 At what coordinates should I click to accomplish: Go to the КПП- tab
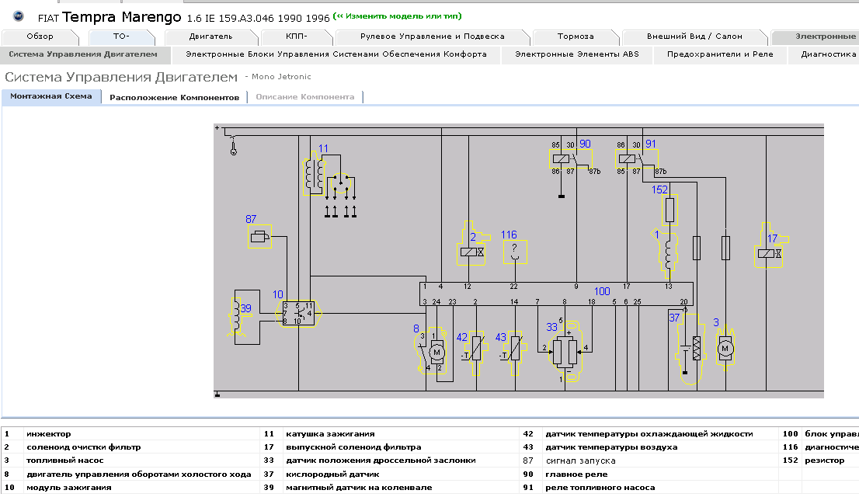coord(297,36)
